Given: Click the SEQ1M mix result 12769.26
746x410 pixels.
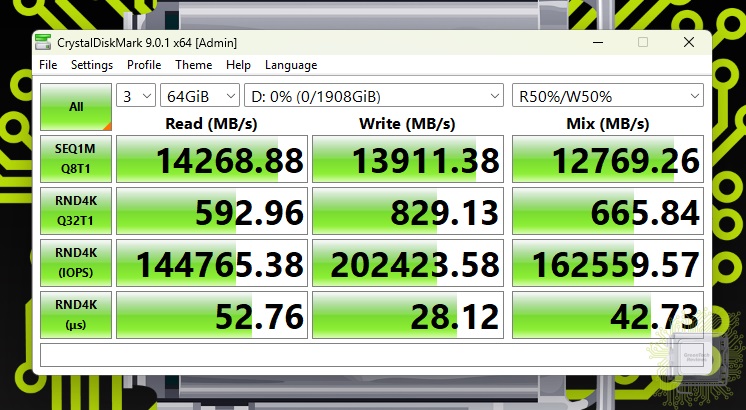Looking at the screenshot, I should 608,159.
